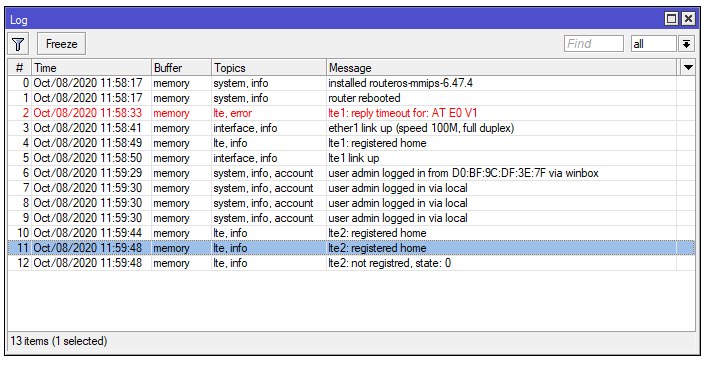
Task: Open the 'all' topic dropdown arrow
Action: point(687,44)
